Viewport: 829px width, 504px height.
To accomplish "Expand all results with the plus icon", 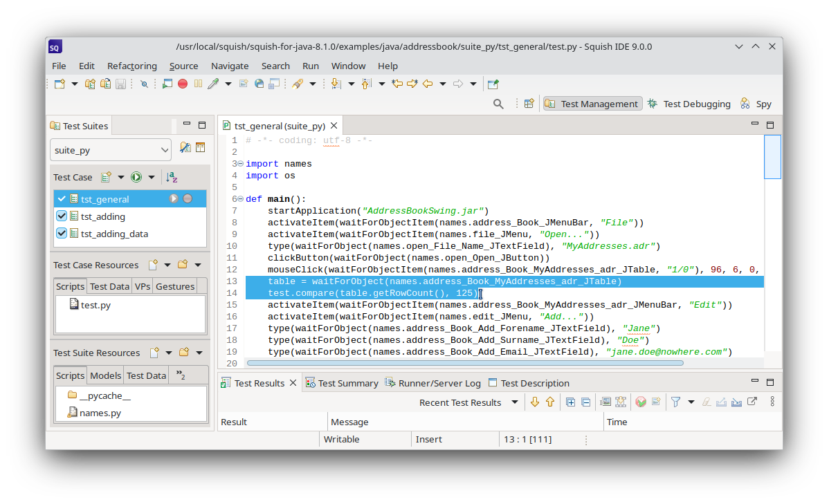I will click(570, 402).
